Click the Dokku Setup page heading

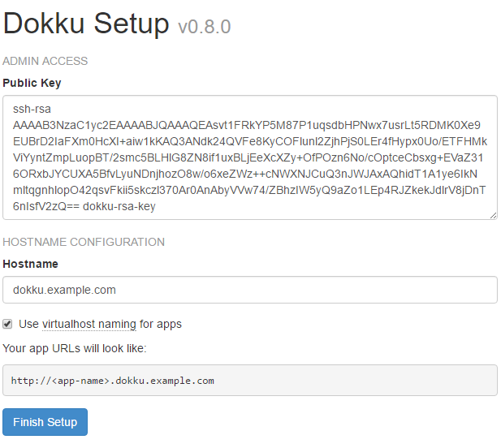pos(86,24)
